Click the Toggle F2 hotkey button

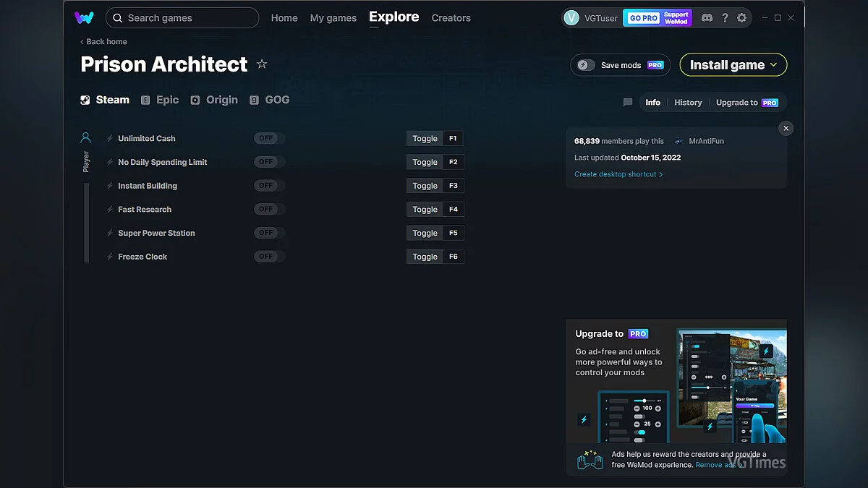pyautogui.click(x=435, y=162)
